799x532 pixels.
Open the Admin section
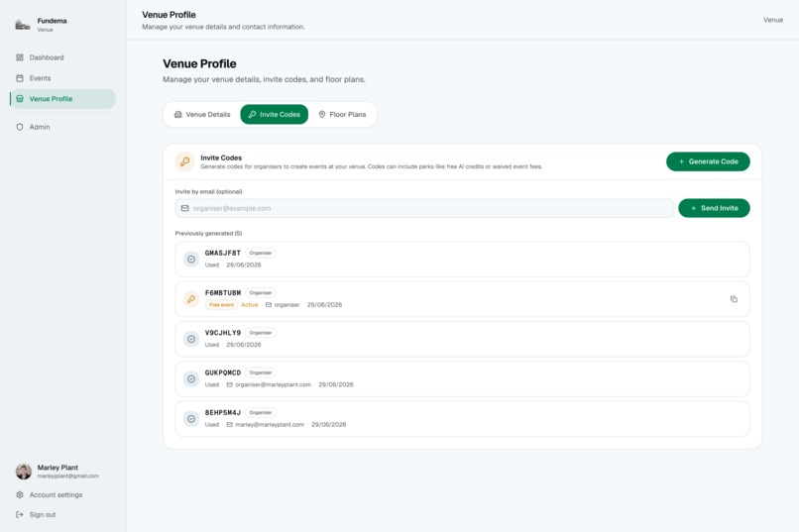point(62,127)
